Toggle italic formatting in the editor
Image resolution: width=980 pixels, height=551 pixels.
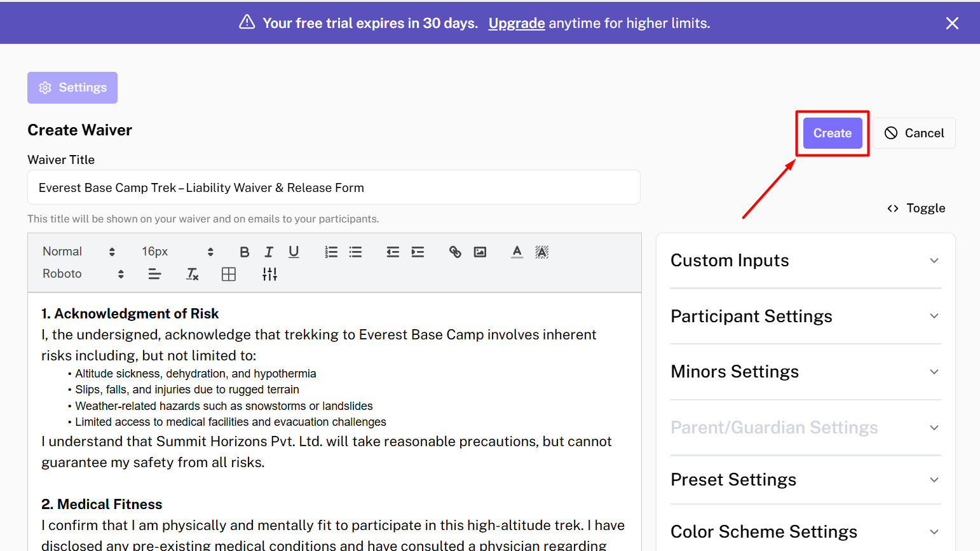(269, 252)
